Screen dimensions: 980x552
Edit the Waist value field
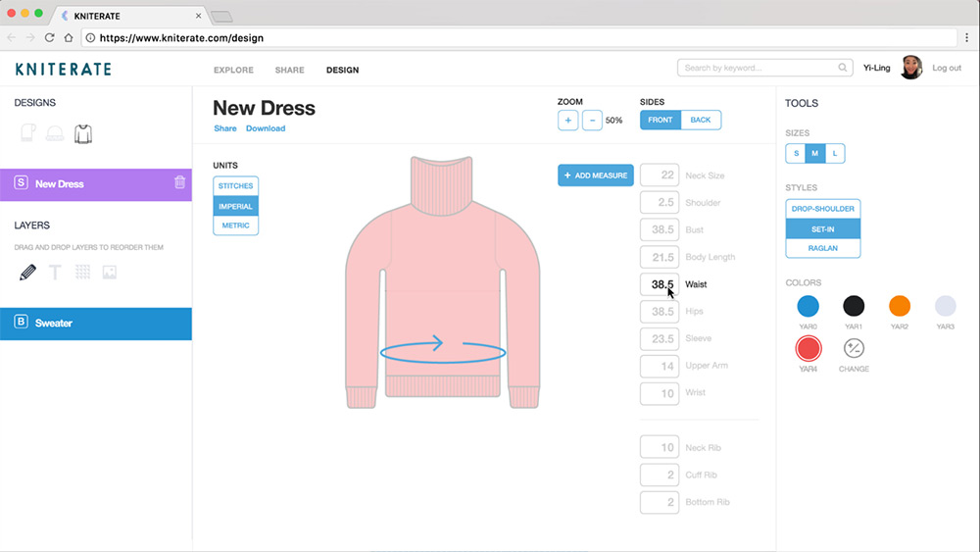(x=660, y=283)
